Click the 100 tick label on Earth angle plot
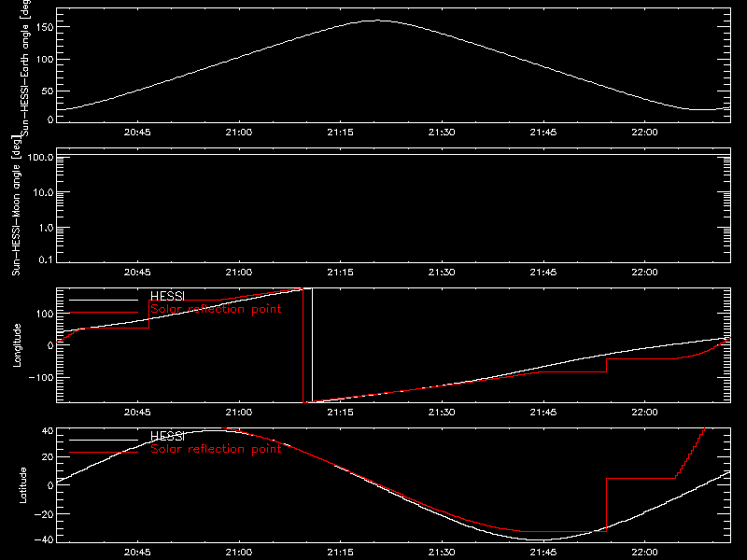This screenshot has height=560, width=747. tap(47, 59)
